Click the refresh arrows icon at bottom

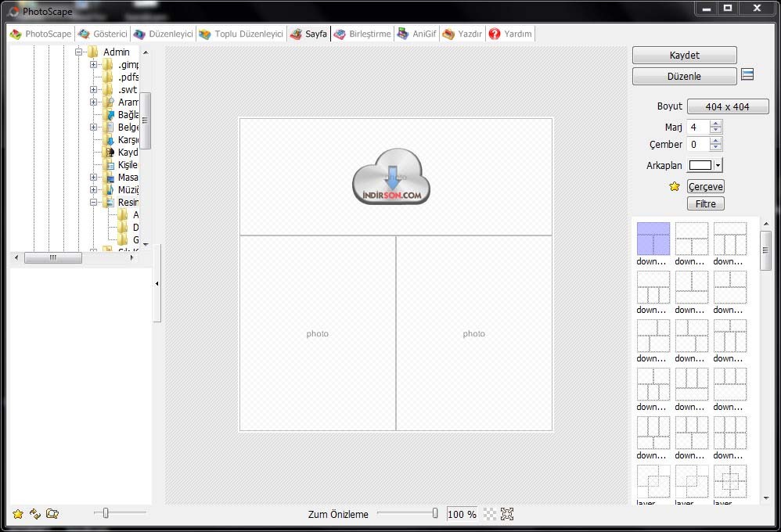35,513
